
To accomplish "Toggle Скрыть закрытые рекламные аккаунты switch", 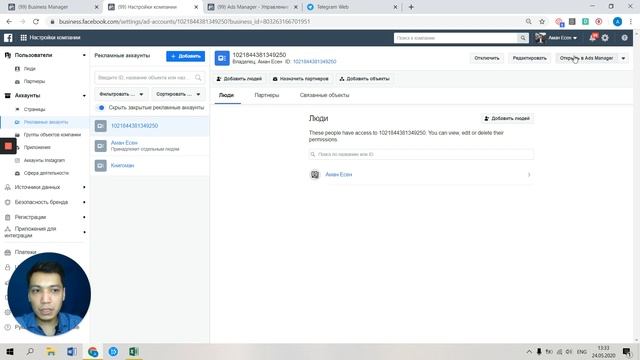I will (x=100, y=108).
